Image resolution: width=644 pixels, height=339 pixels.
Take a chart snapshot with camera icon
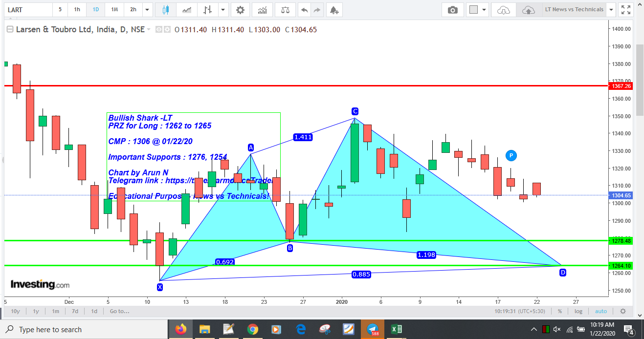[453, 10]
